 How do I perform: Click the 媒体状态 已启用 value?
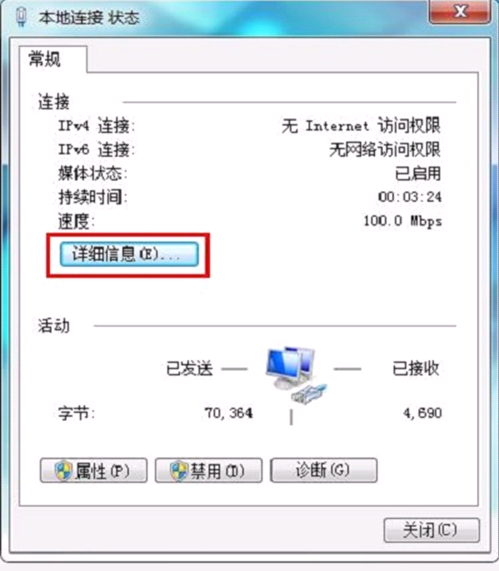coord(418,173)
